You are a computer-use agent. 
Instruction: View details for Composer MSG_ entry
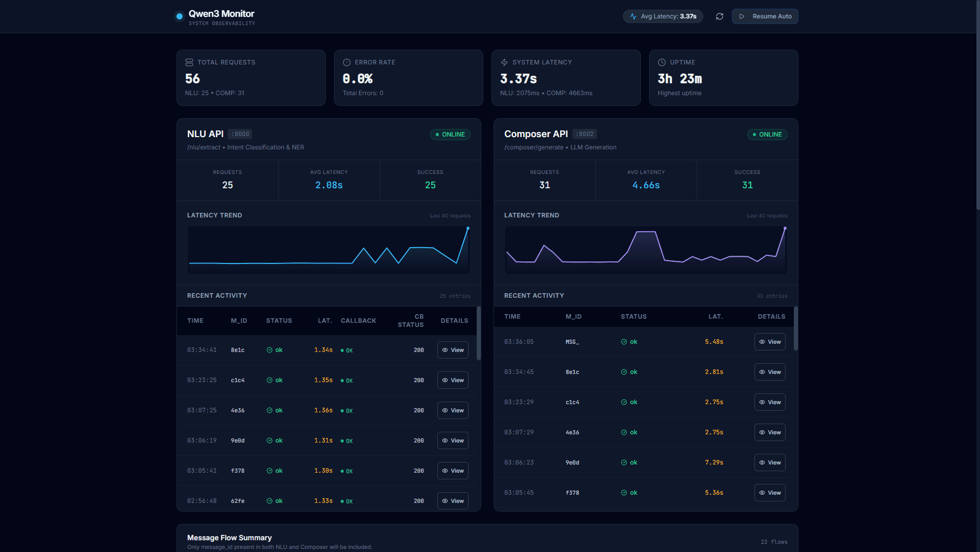(x=769, y=342)
